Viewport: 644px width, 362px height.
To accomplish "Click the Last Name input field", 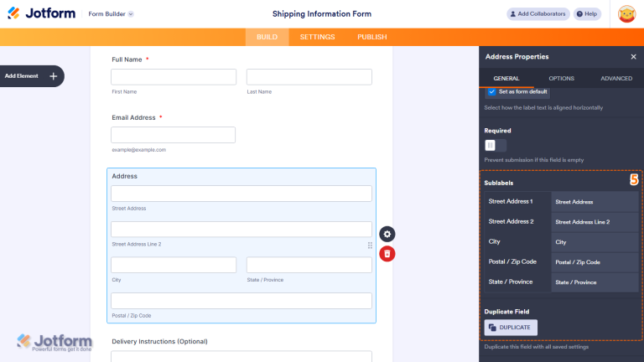I will [x=309, y=77].
